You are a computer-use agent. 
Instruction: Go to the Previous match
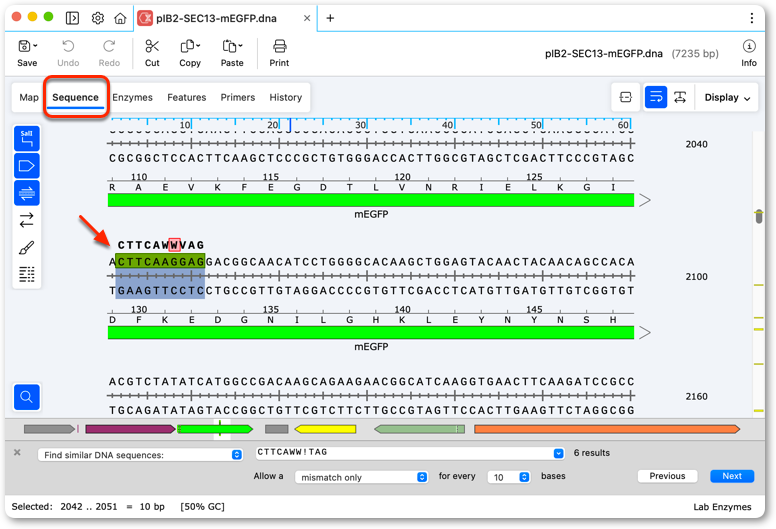click(667, 476)
